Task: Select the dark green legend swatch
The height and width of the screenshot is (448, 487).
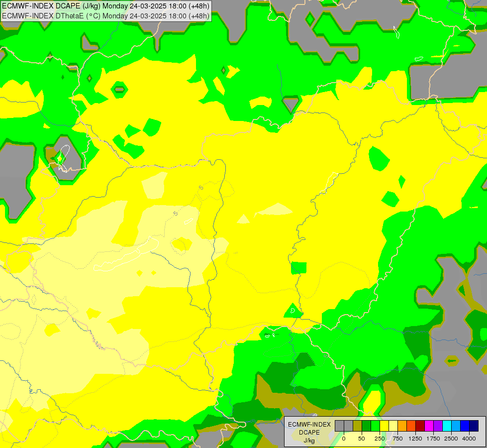Action: [x=366, y=426]
